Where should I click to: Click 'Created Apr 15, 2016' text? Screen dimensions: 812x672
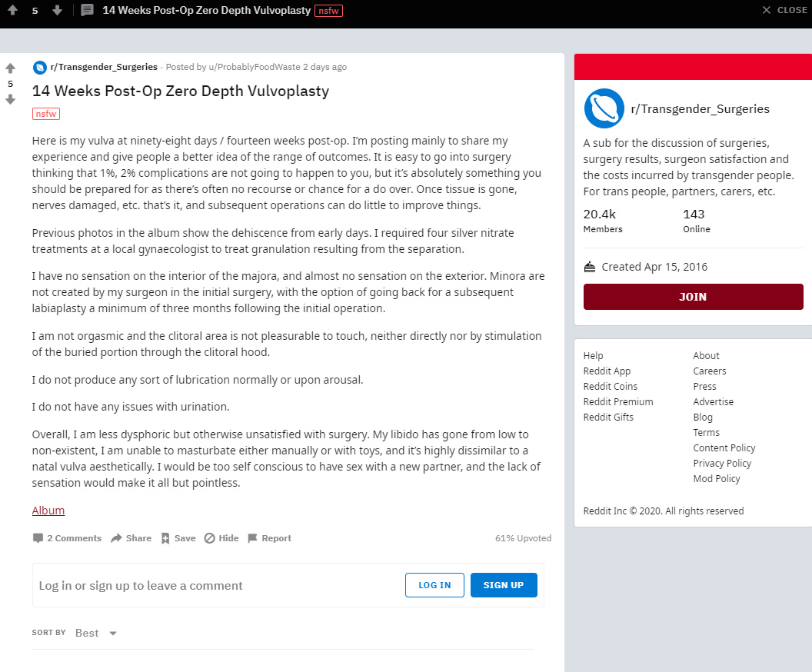click(x=654, y=267)
